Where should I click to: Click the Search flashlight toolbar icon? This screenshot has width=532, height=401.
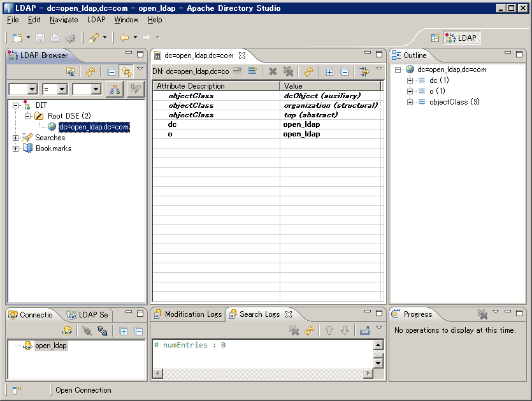(x=94, y=38)
